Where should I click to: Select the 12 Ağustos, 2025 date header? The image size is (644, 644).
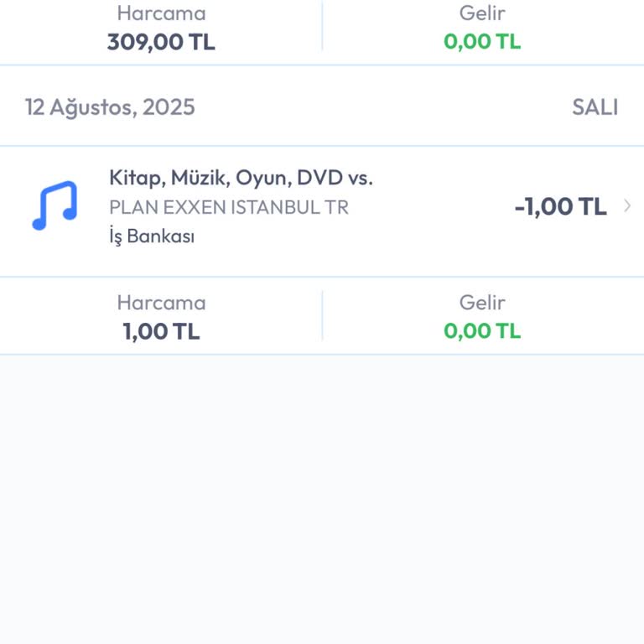click(110, 106)
